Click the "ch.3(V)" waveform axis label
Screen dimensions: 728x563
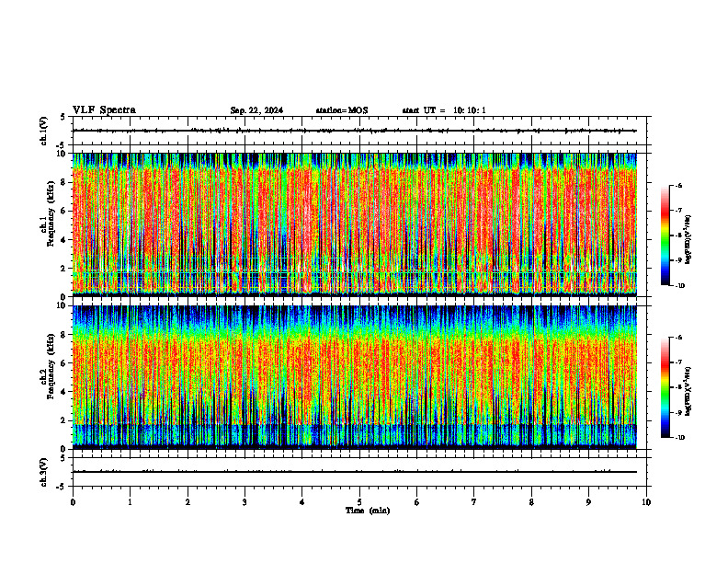[x=43, y=472]
